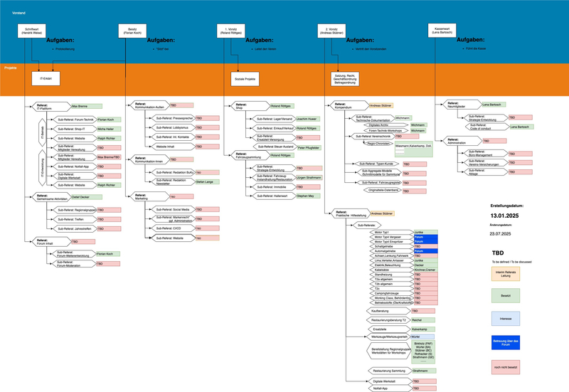
Task: Click Referat: Administration hexagon
Action: (x=462, y=141)
